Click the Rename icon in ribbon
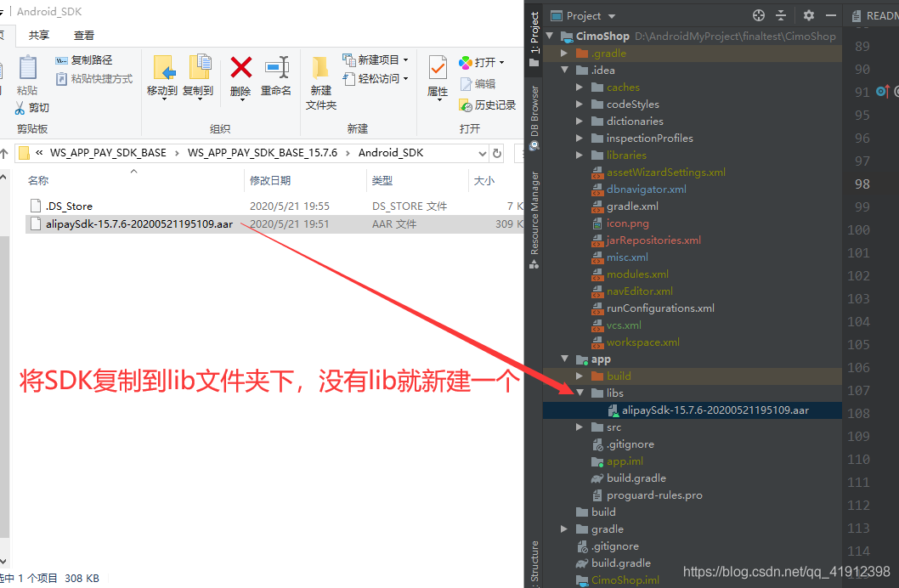This screenshot has height=588, width=899. tap(276, 68)
